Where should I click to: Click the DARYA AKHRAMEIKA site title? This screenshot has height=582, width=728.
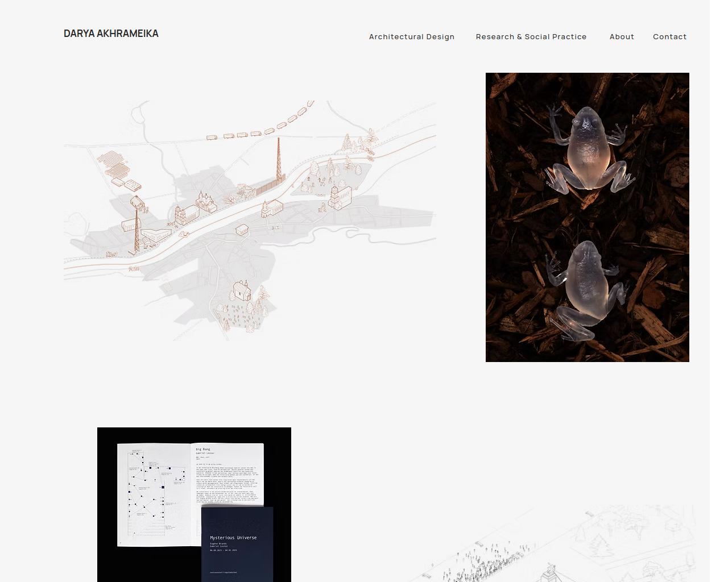click(x=111, y=34)
